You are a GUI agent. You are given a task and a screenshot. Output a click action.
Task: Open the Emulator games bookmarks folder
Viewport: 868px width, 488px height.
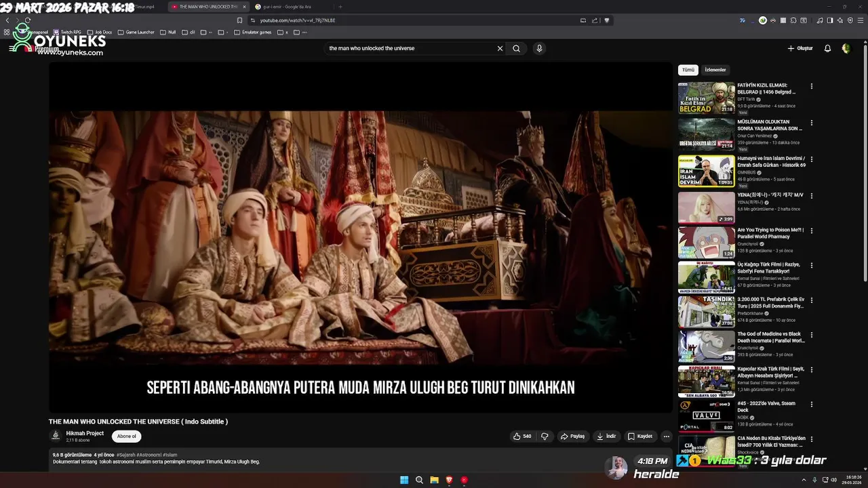pyautogui.click(x=252, y=32)
